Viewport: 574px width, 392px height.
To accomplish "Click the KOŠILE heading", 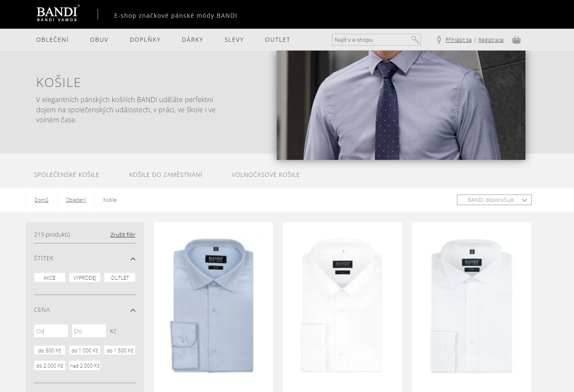I will pyautogui.click(x=58, y=82).
